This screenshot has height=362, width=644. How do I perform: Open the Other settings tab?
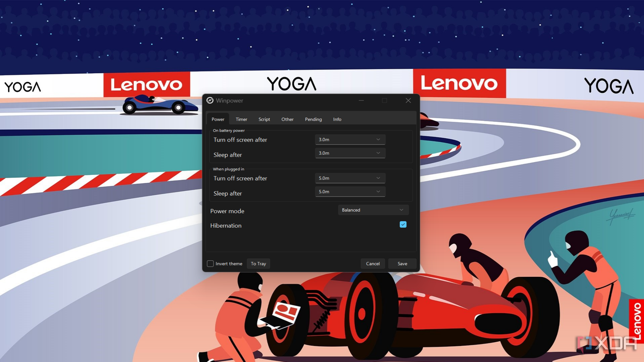[287, 119]
